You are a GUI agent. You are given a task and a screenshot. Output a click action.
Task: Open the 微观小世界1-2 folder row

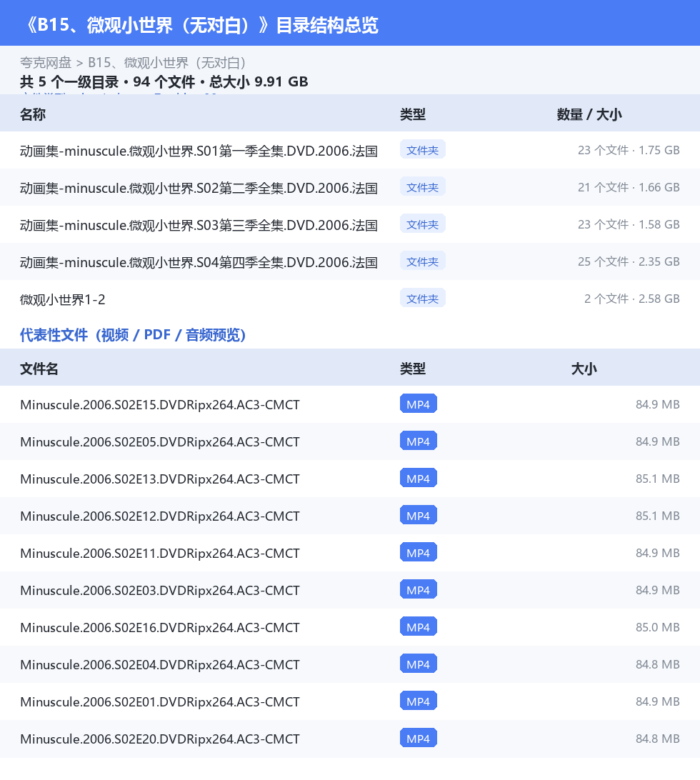(350, 299)
